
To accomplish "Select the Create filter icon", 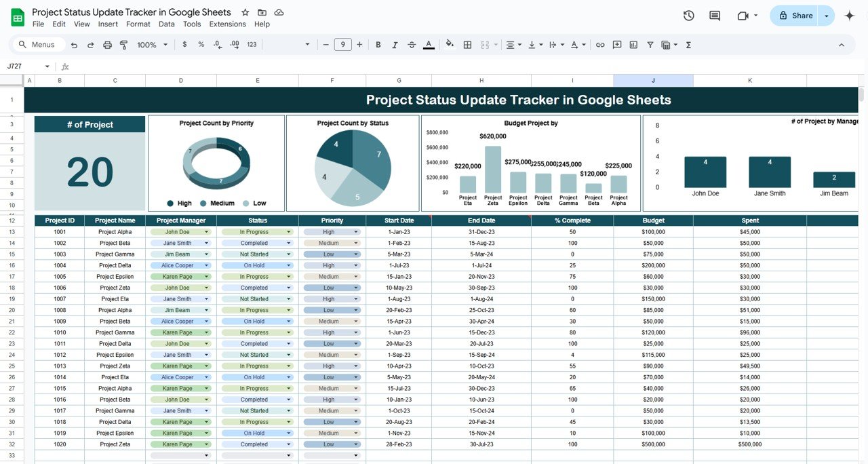I will tap(649, 44).
